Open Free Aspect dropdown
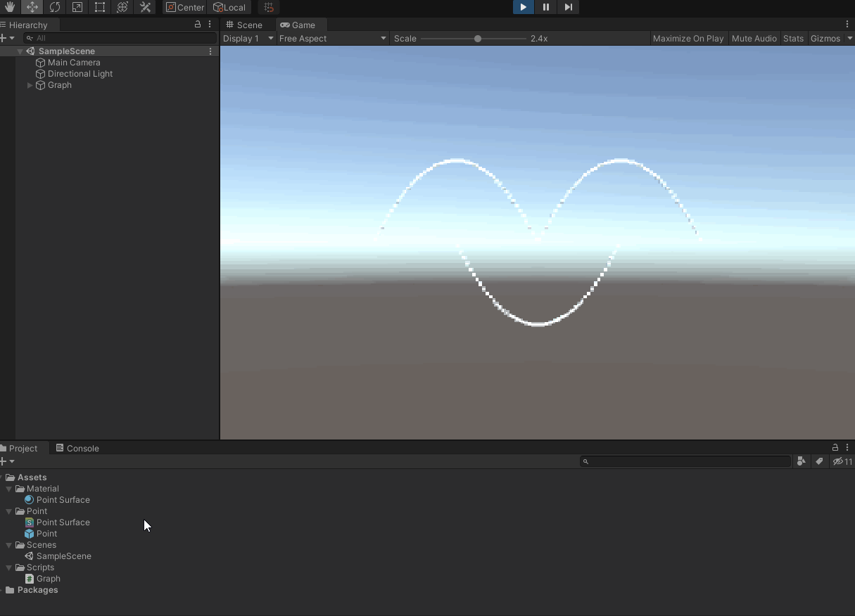Screen dimensions: 855x616 click(x=333, y=39)
